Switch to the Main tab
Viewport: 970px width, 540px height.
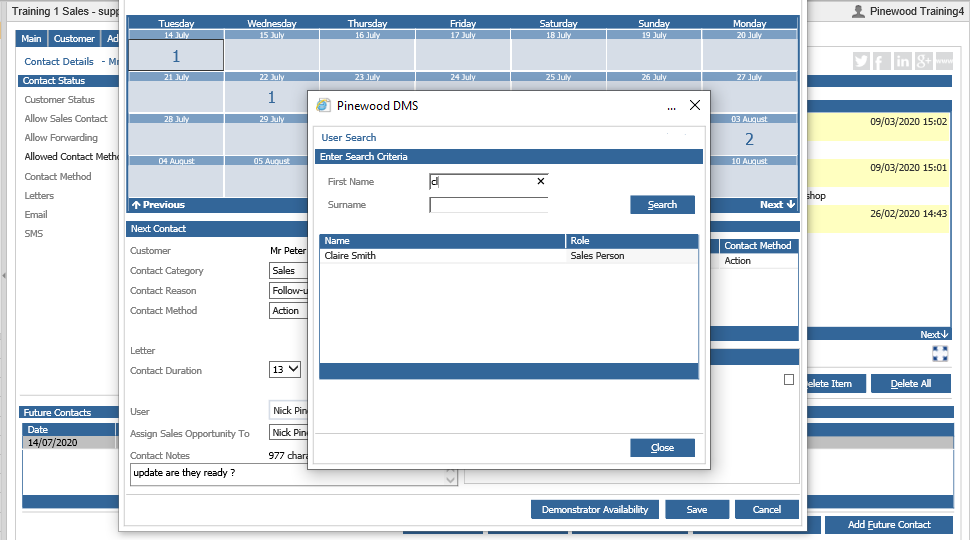click(x=32, y=38)
